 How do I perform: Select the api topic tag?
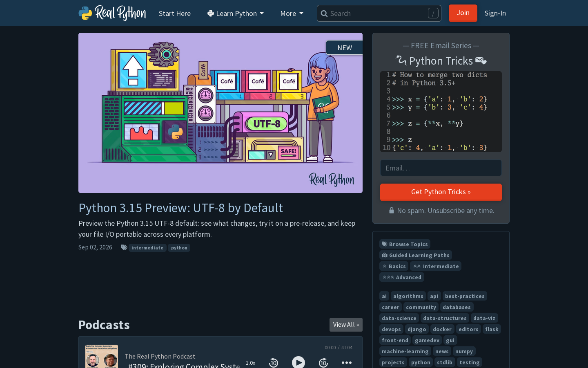pyautogui.click(x=434, y=296)
